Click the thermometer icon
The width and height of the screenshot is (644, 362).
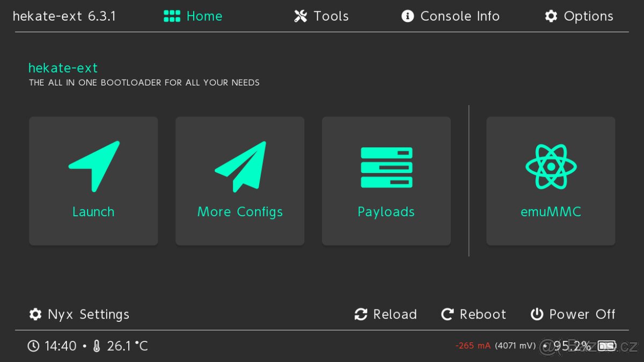pyautogui.click(x=97, y=346)
